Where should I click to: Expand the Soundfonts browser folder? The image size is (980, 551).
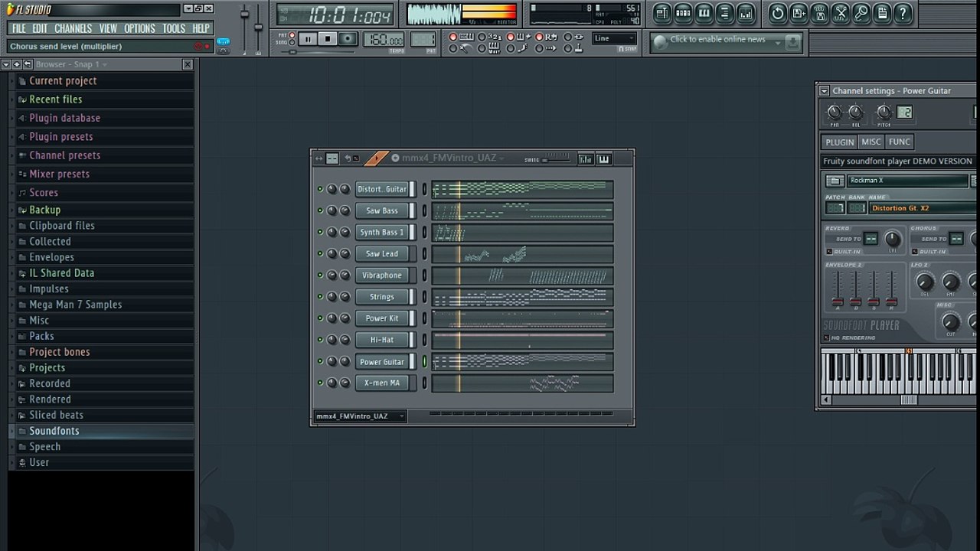[x=54, y=431]
